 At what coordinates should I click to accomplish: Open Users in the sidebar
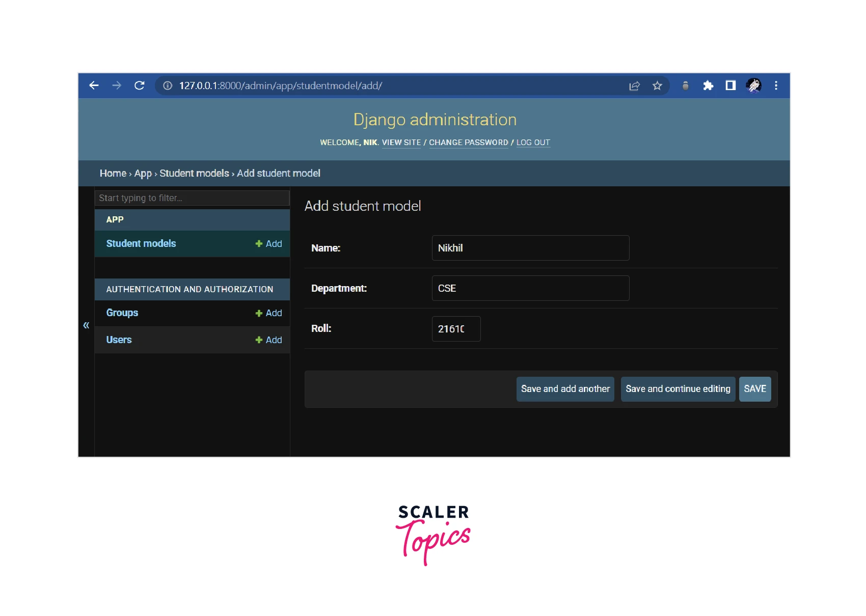[x=119, y=340]
